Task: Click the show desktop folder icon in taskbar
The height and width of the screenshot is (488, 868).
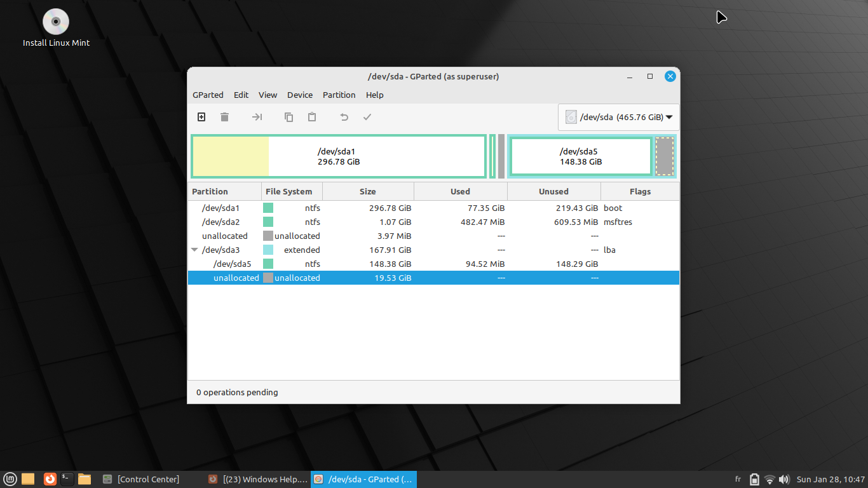Action: coord(28,479)
